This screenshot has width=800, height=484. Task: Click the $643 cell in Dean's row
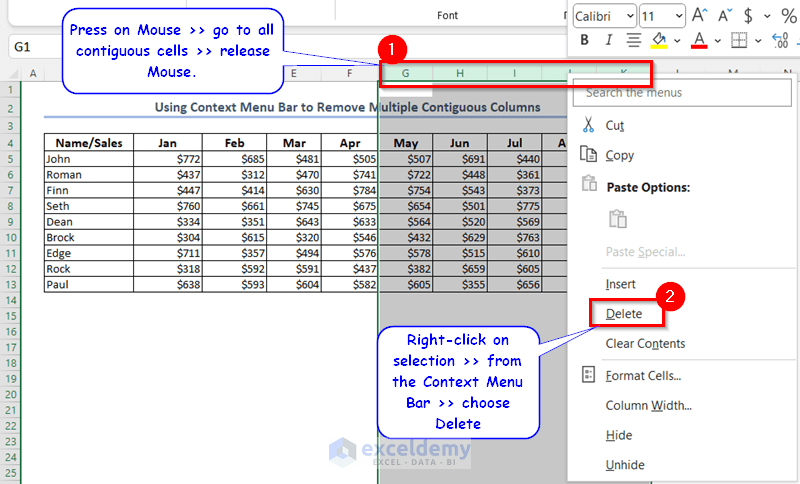point(294,222)
